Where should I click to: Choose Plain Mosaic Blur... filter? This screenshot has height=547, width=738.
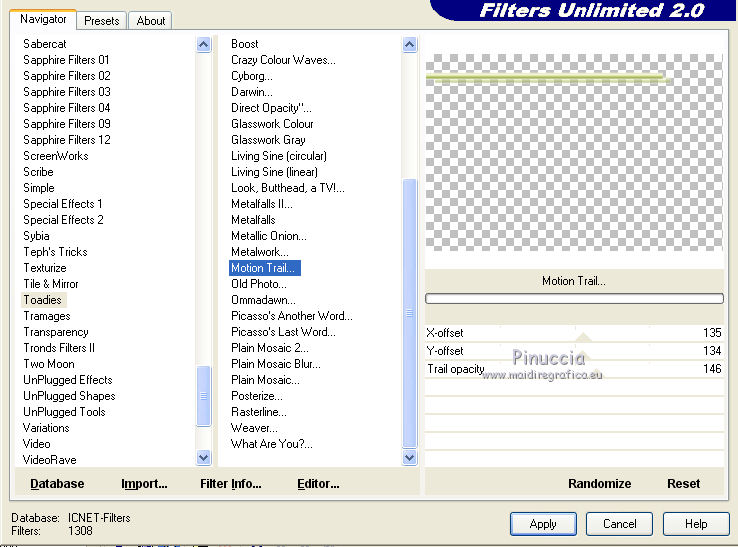[x=275, y=364]
